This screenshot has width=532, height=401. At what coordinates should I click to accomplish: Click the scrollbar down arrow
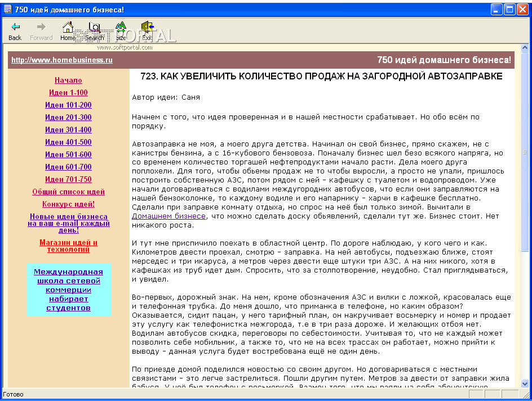pos(525,384)
